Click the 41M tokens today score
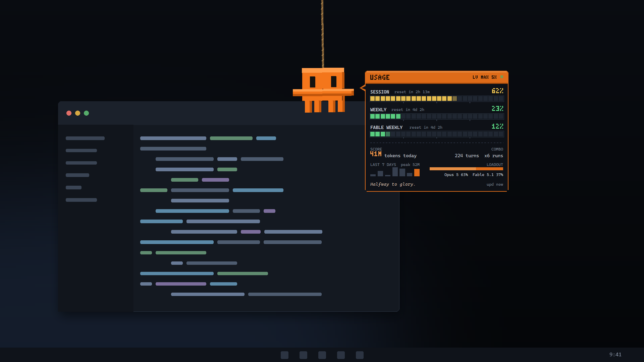The height and width of the screenshot is (362, 644). [x=393, y=155]
